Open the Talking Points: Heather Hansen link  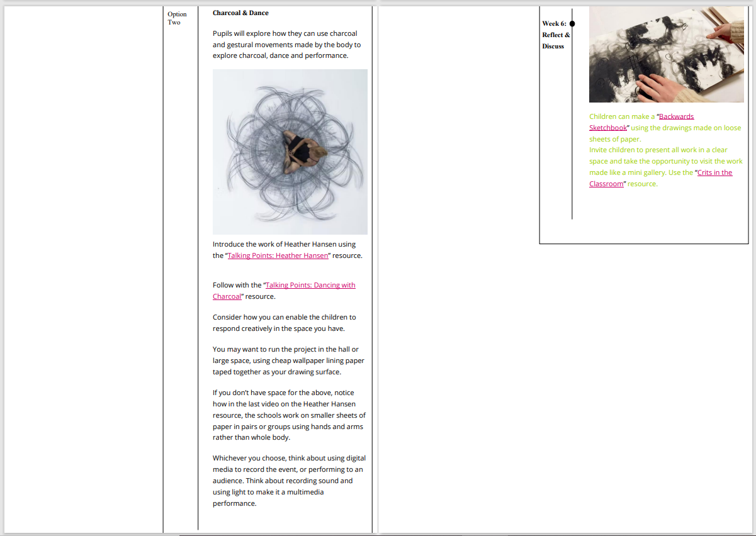(278, 255)
